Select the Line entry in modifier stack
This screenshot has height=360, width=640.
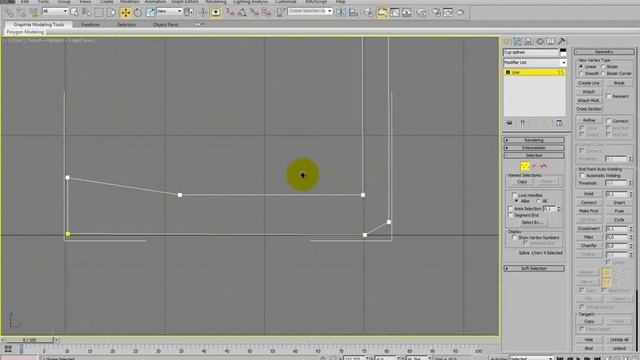pos(535,72)
